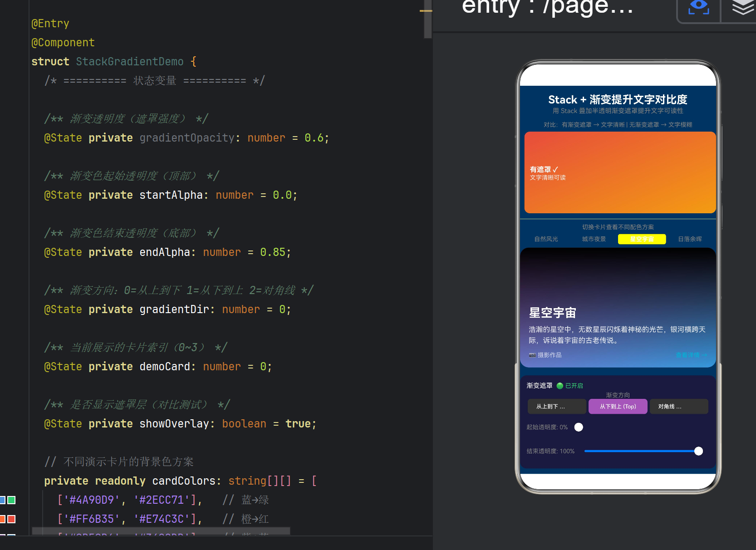Select the 日落余晖 card tab
756x550 pixels.
tap(690, 239)
